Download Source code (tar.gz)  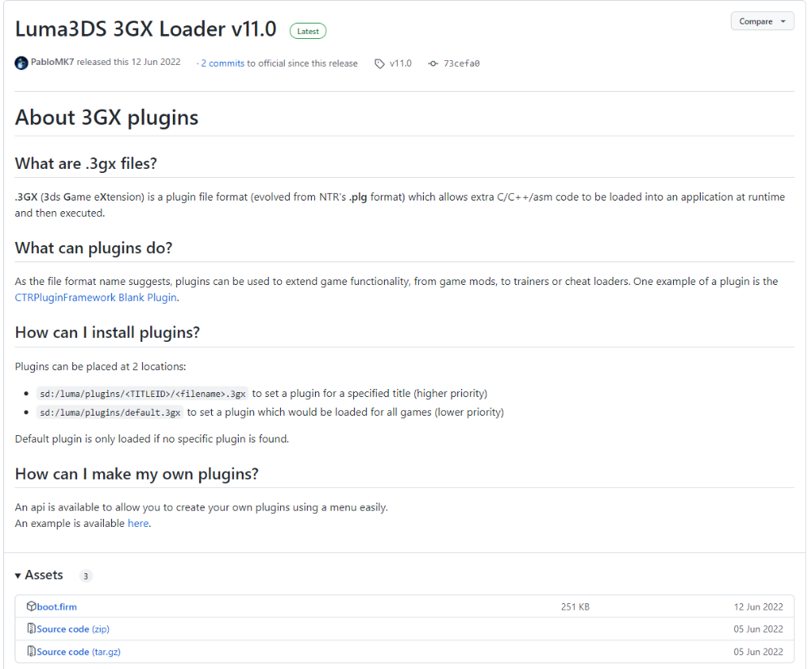pyautogui.click(x=78, y=652)
